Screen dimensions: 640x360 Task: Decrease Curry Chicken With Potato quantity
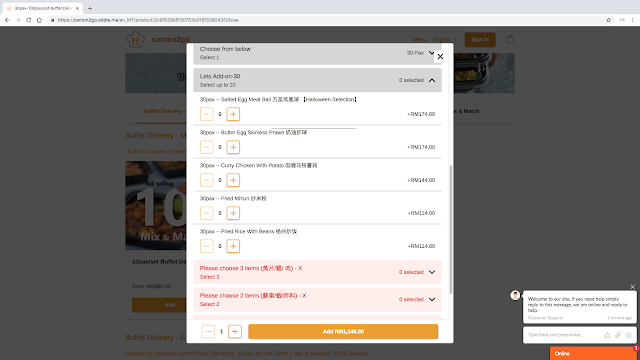point(207,180)
